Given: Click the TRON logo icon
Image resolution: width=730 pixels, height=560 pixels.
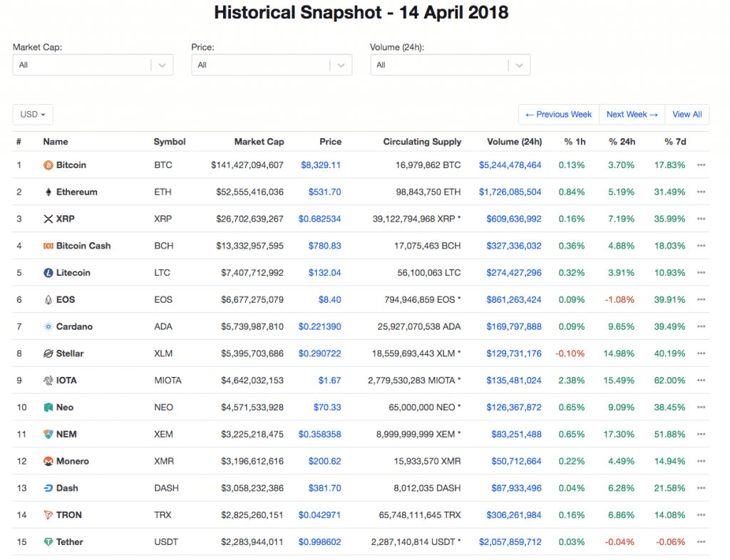Looking at the screenshot, I should [x=48, y=515].
